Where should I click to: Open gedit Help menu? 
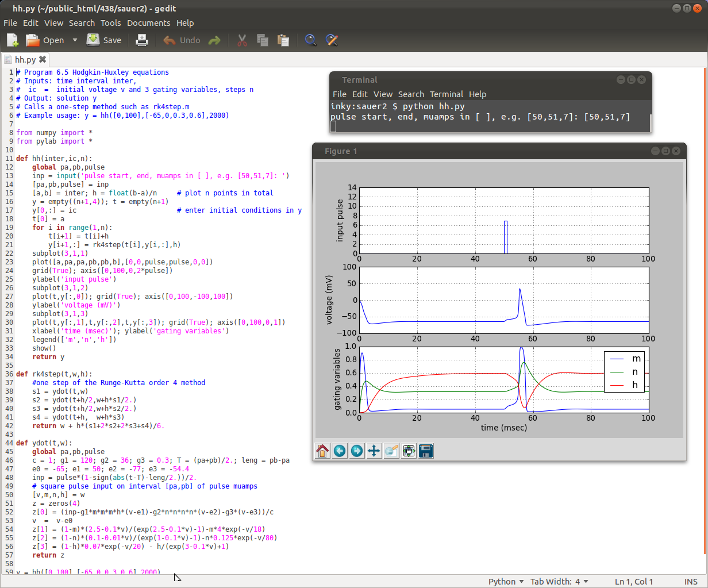(185, 23)
